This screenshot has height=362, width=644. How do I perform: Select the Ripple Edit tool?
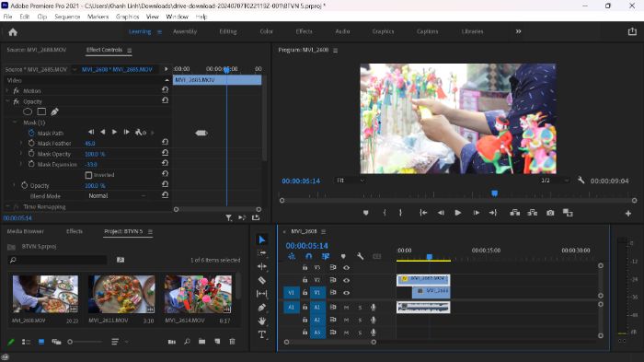point(262,266)
